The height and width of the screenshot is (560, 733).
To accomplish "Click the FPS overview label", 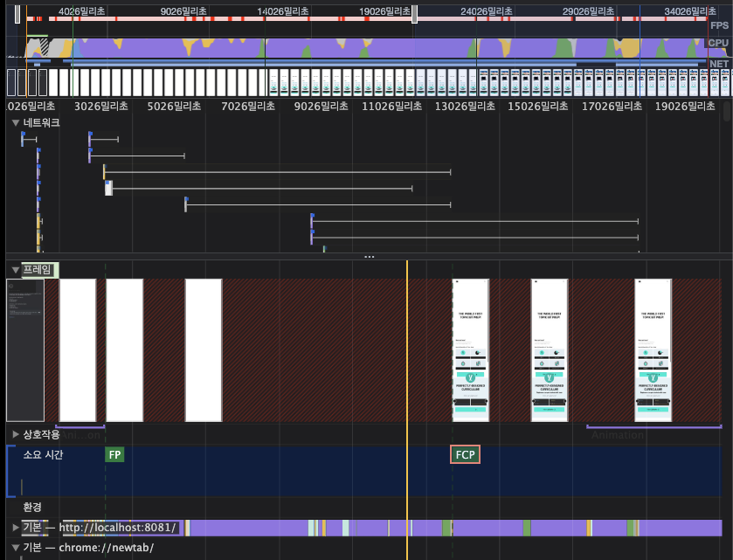I will [x=719, y=25].
